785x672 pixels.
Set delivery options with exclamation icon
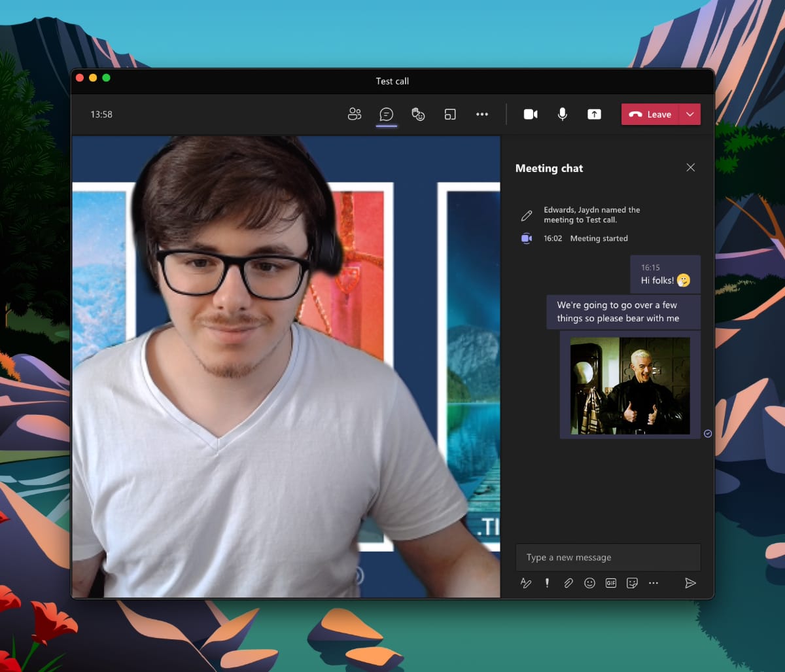pos(547,583)
